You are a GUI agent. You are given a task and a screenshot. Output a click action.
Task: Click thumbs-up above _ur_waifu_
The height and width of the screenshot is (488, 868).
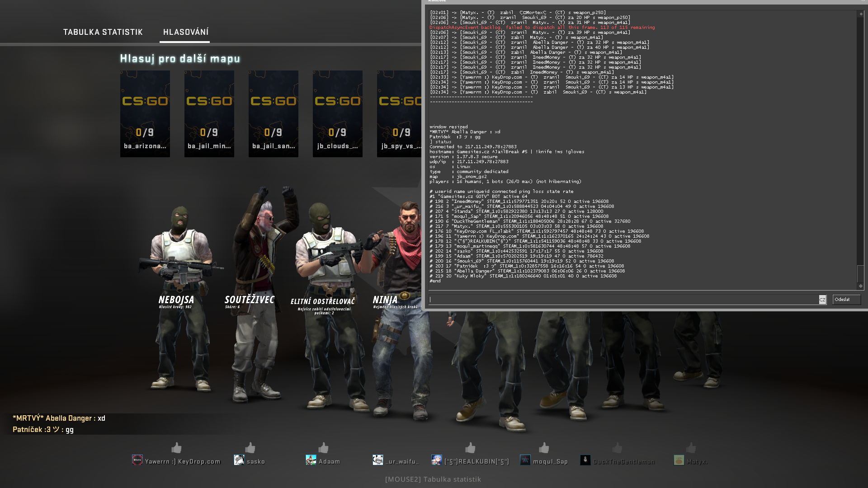point(396,448)
